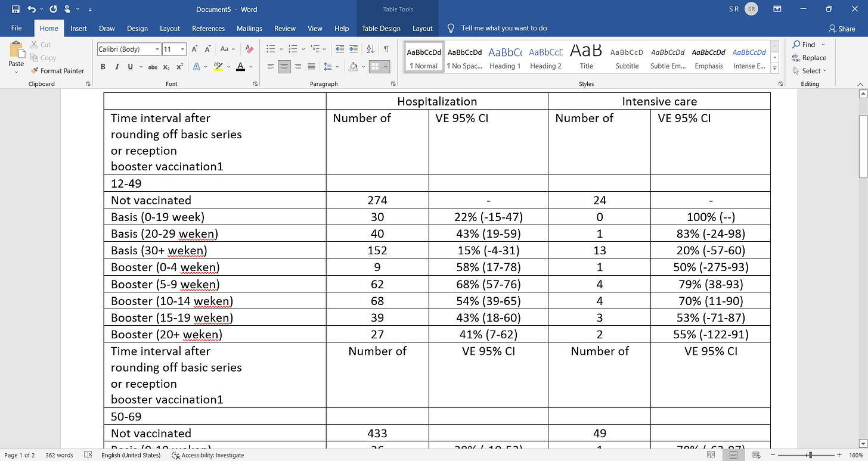The width and height of the screenshot is (868, 461).
Task: Click the table cell 68% (57-76)
Action: [x=488, y=284]
